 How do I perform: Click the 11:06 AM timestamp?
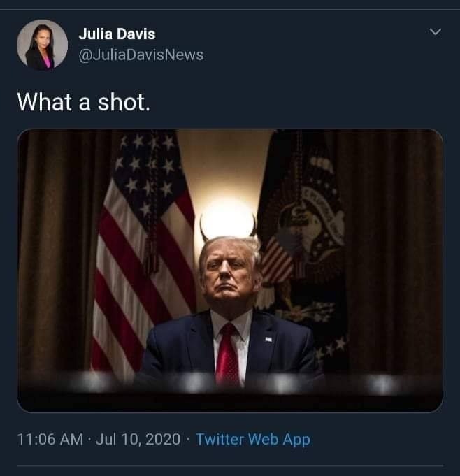[50, 439]
